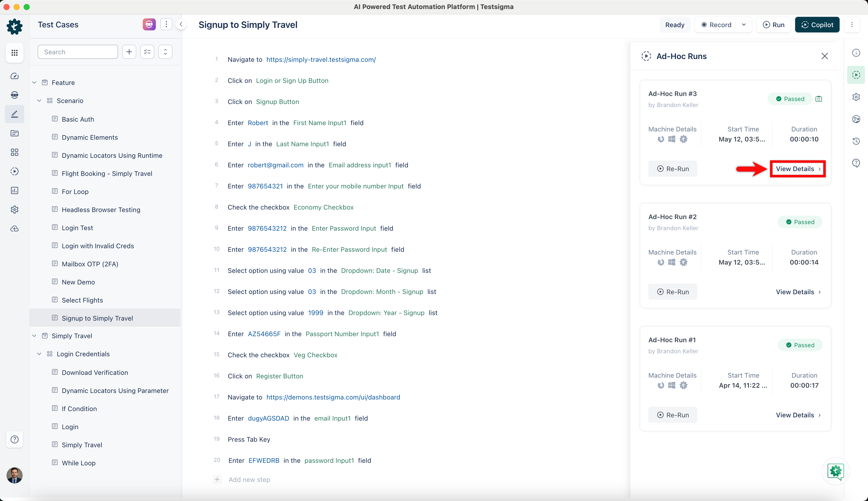View Details of Ad-Hoc Run #1

(798, 415)
